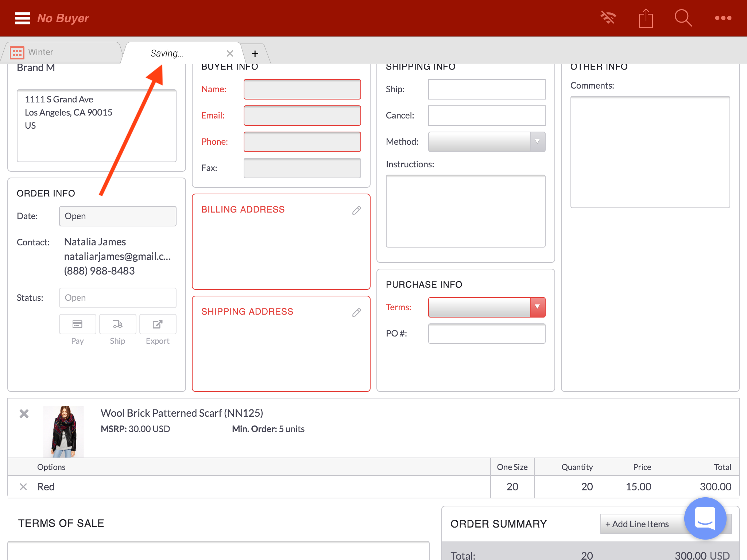Viewport: 747px width, 560px height.
Task: Open the share icon in header
Action: tap(646, 18)
